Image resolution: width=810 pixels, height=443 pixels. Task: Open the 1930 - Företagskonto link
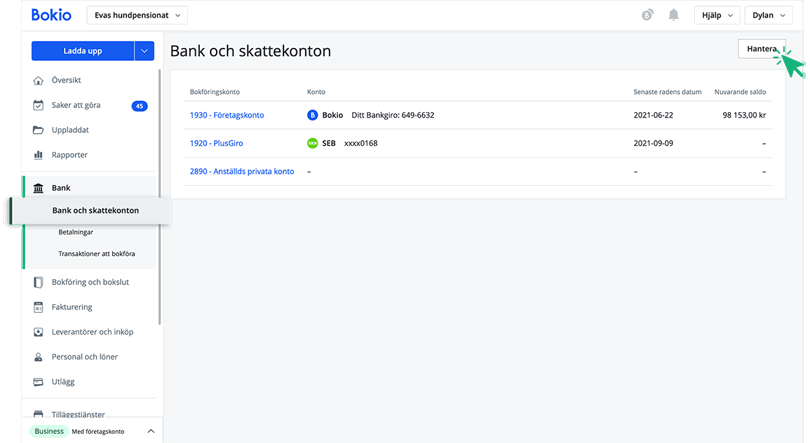coord(227,115)
